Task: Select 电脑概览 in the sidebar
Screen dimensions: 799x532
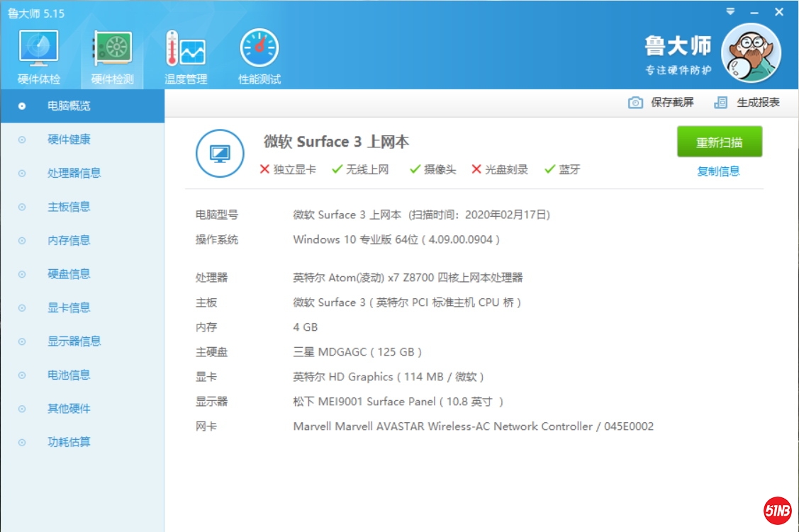Action: tap(69, 106)
